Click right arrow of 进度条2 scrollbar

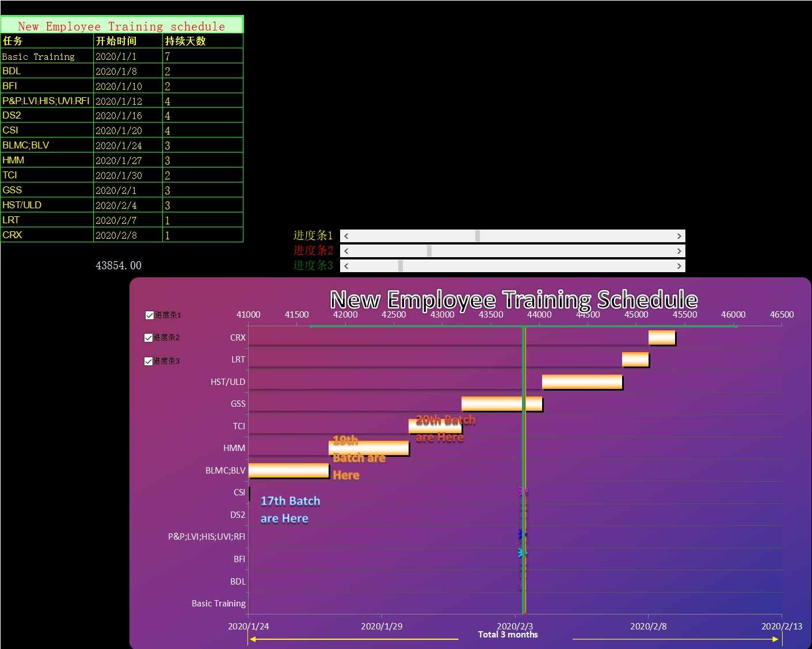[679, 251]
